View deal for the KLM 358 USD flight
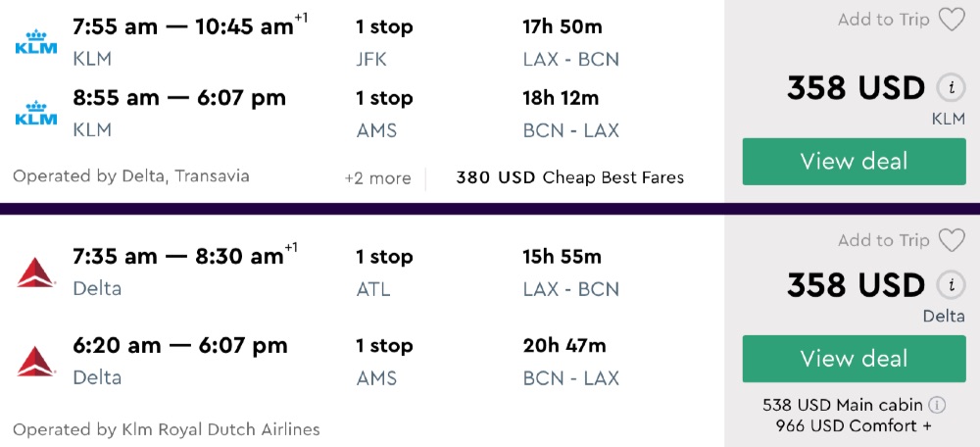This screenshot has width=980, height=447. (x=854, y=162)
